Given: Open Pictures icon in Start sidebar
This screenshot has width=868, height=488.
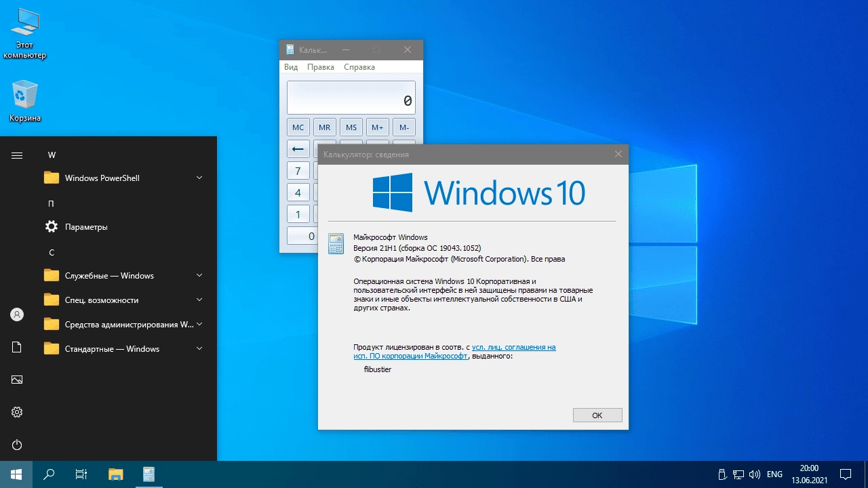Looking at the screenshot, I should point(17,380).
